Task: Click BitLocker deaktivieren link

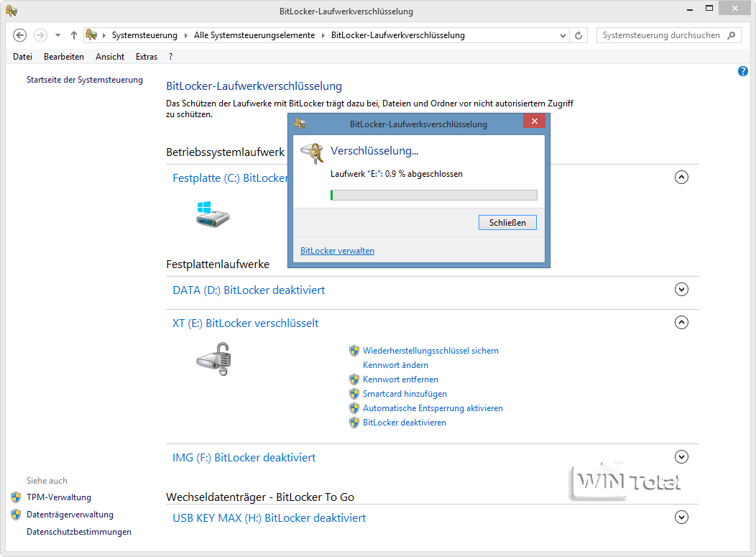Action: coord(405,423)
